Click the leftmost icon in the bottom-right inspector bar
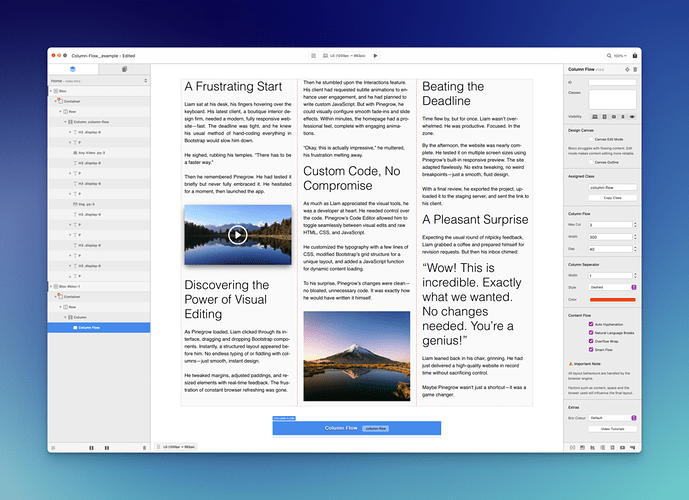 pyautogui.click(x=571, y=448)
